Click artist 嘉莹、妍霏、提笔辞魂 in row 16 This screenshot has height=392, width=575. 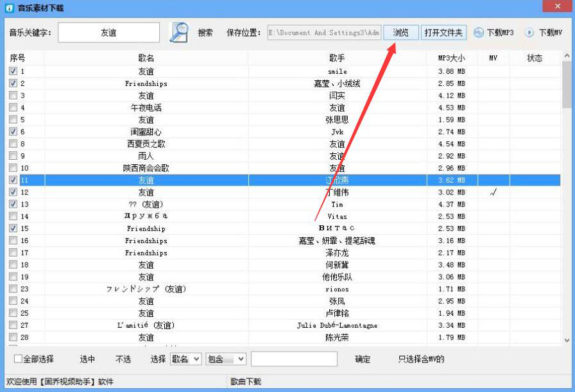(337, 241)
